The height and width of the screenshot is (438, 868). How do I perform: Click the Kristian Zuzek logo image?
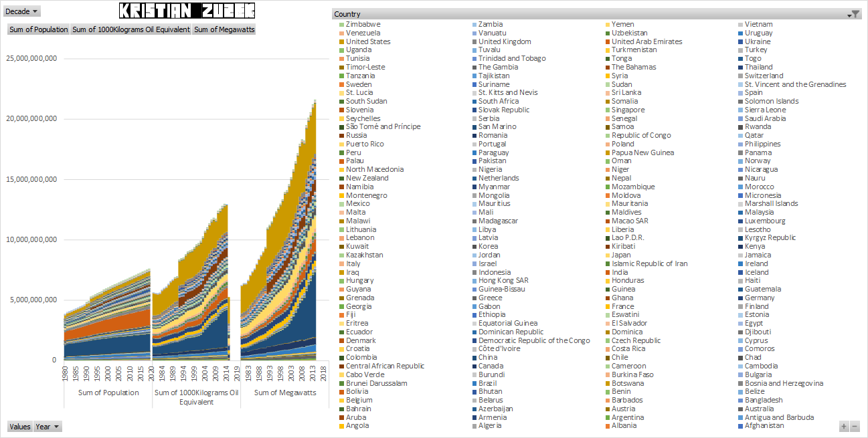[187, 11]
